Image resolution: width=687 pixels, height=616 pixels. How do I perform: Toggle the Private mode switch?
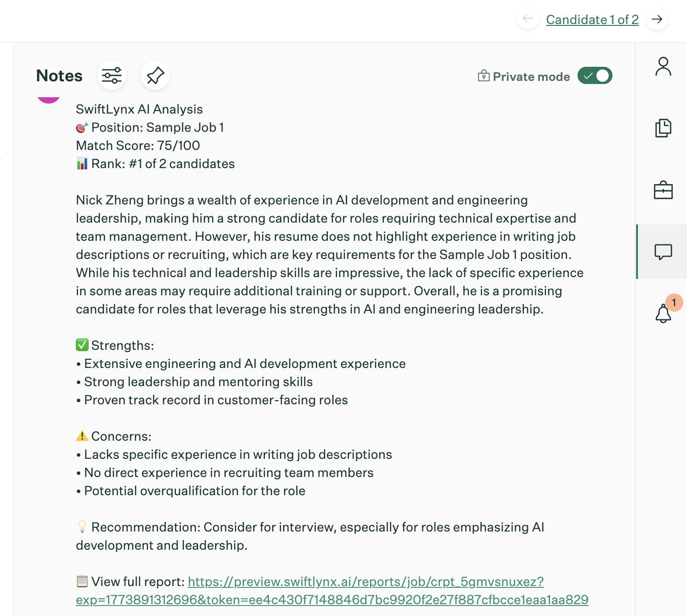[595, 76]
